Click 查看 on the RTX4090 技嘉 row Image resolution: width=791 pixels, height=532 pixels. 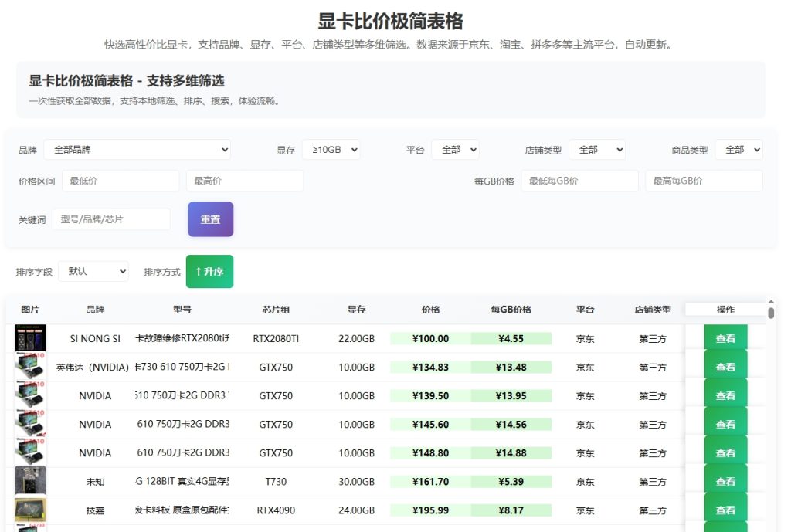tap(725, 510)
